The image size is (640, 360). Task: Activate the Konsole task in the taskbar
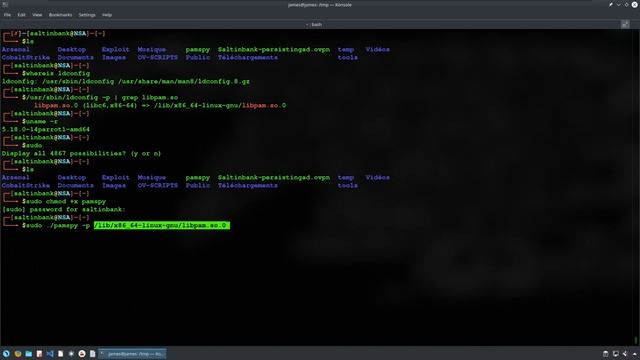132,353
